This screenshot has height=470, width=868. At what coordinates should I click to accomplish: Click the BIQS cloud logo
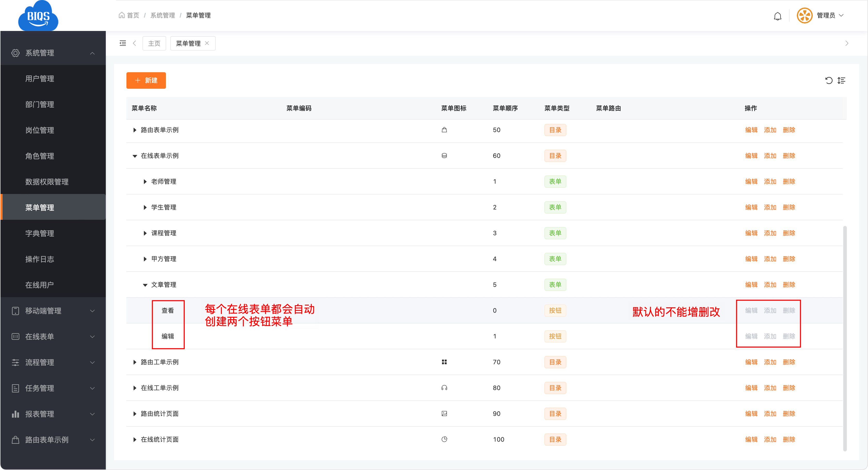pyautogui.click(x=38, y=16)
